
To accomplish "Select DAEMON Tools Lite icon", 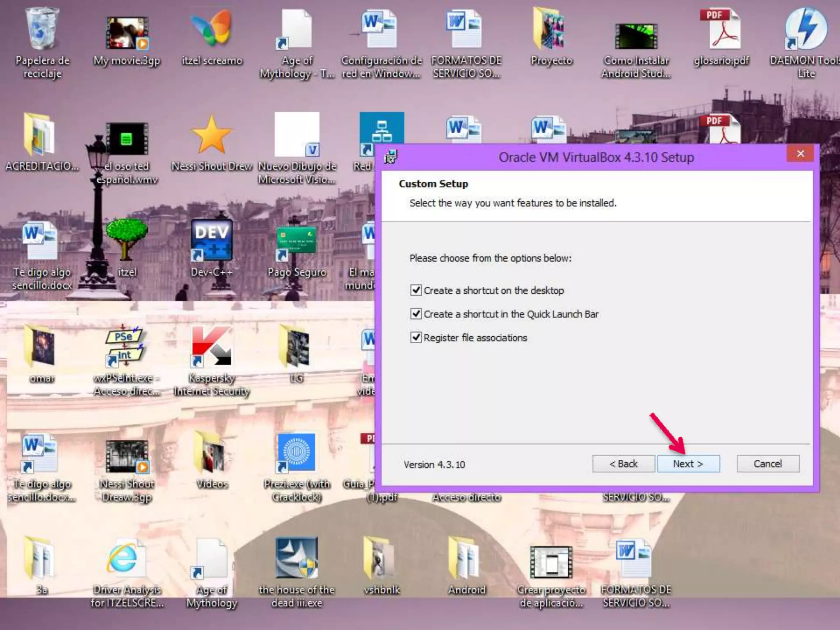I will coord(806,30).
